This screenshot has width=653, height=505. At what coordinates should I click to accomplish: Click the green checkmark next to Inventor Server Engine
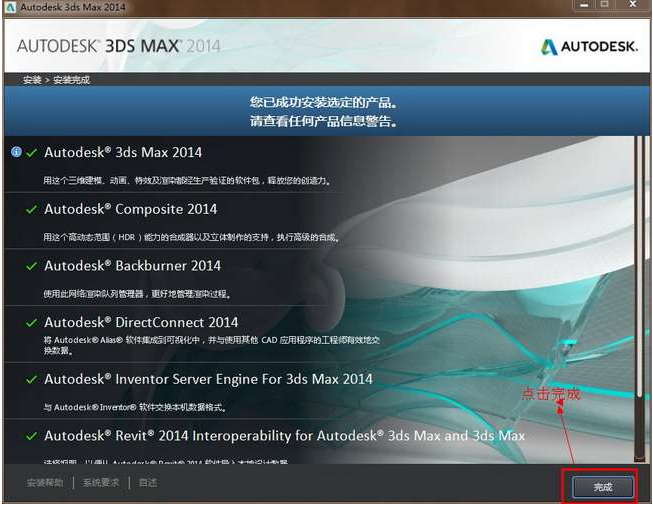(32, 379)
